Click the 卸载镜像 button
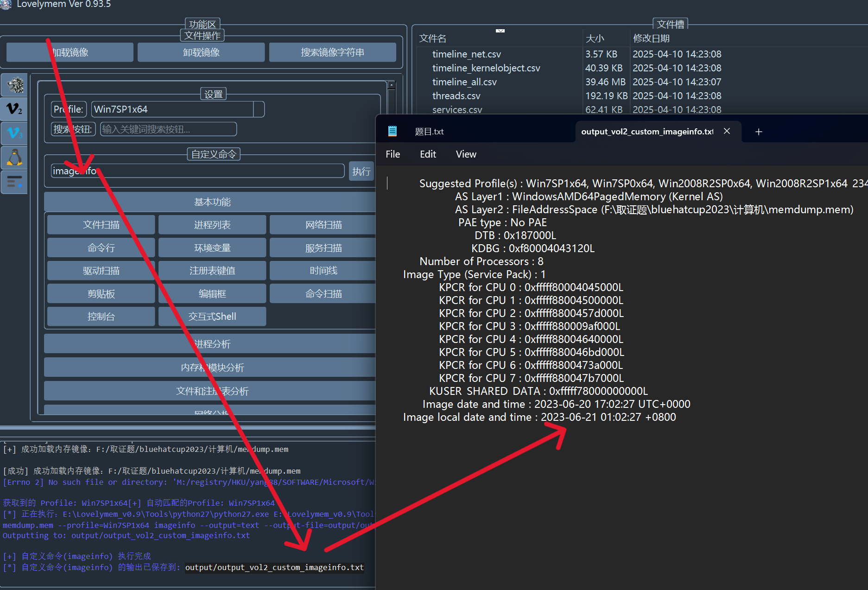 coord(201,52)
